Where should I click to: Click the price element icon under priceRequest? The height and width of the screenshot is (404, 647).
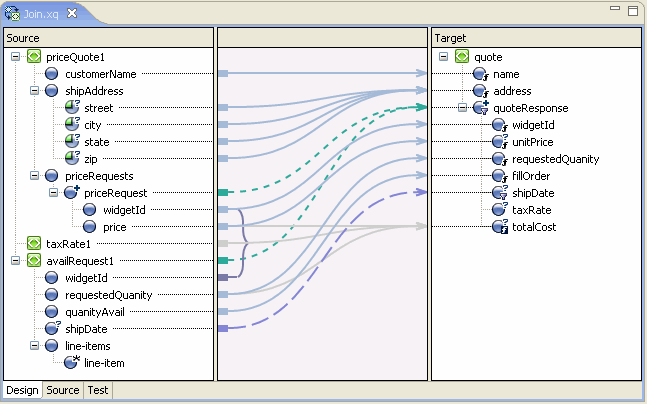click(90, 227)
